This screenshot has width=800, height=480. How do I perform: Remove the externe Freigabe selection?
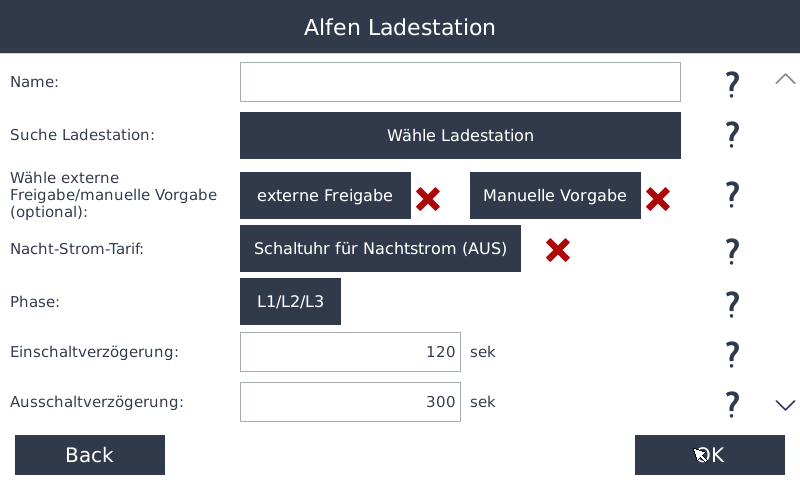[428, 198]
